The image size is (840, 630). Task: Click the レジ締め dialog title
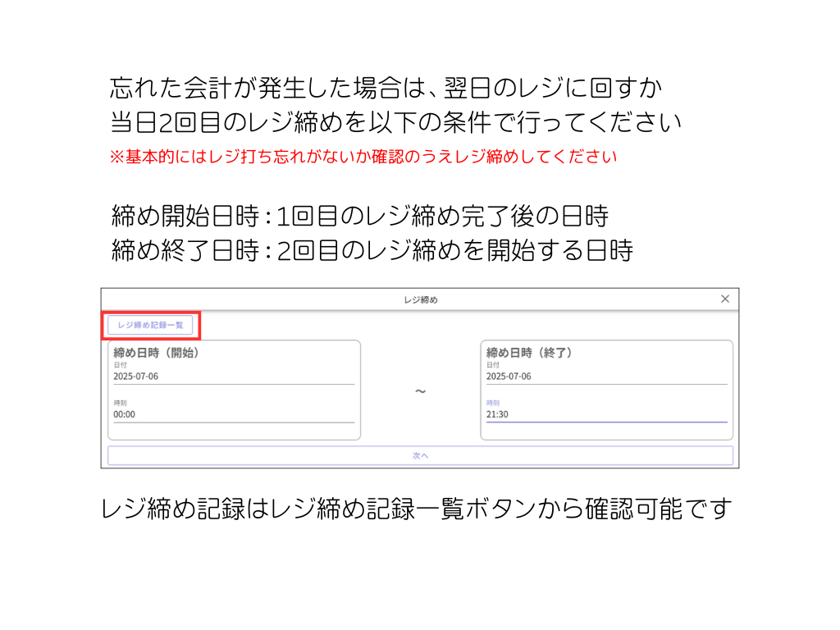pos(421,299)
